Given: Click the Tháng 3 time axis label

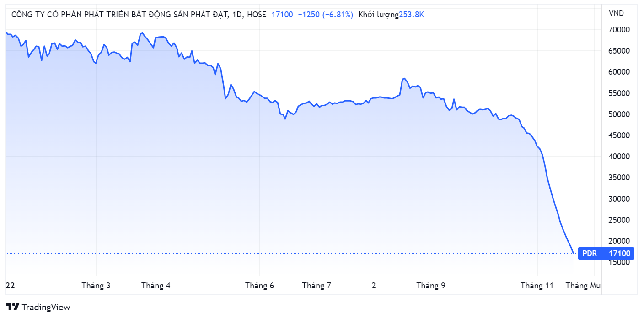Looking at the screenshot, I should click(96, 286).
